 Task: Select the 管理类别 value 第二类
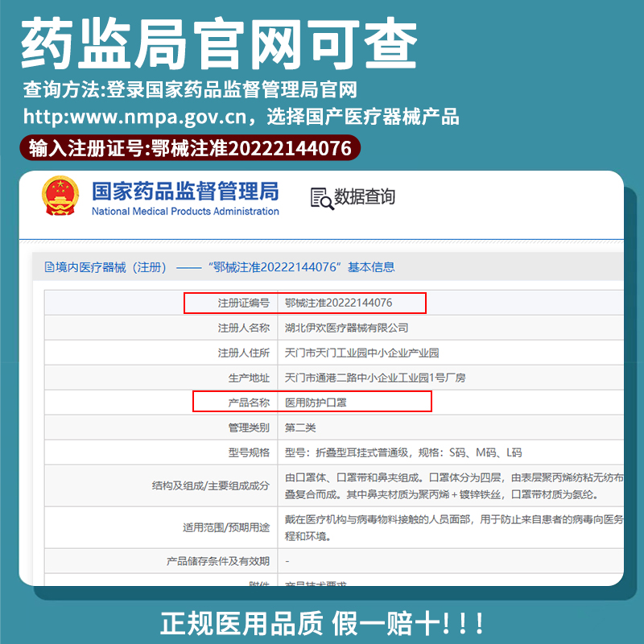pyautogui.click(x=299, y=427)
